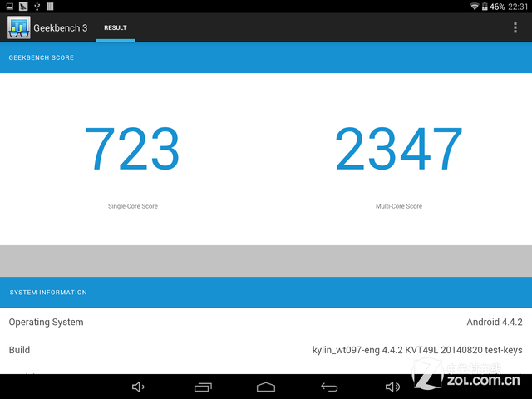Switch to the RESULT tab

(x=116, y=27)
